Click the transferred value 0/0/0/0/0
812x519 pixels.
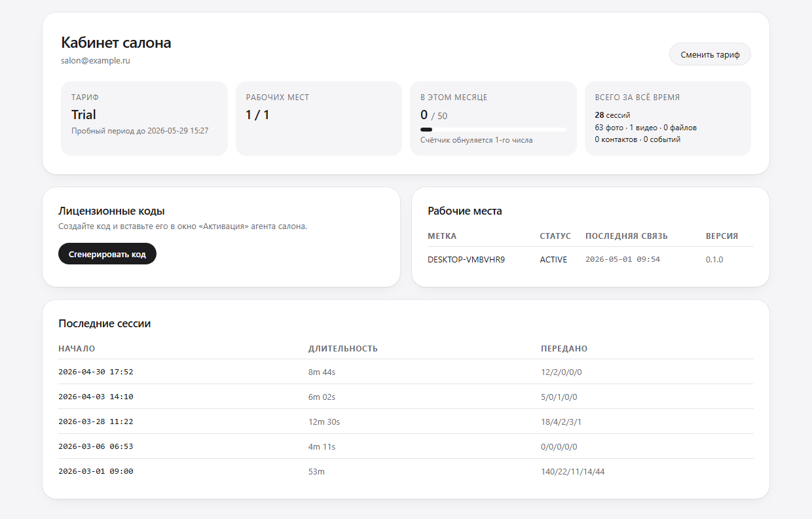coord(559,446)
